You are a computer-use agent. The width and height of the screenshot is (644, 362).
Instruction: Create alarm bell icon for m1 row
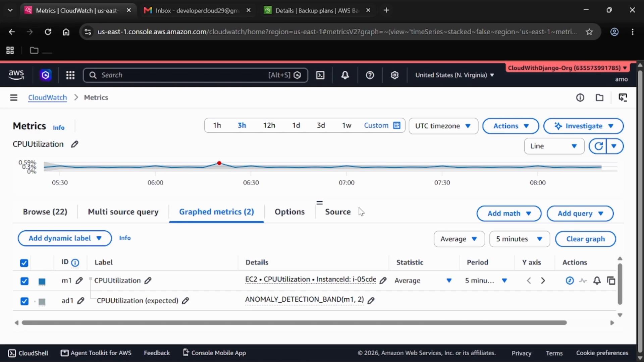pos(597,281)
